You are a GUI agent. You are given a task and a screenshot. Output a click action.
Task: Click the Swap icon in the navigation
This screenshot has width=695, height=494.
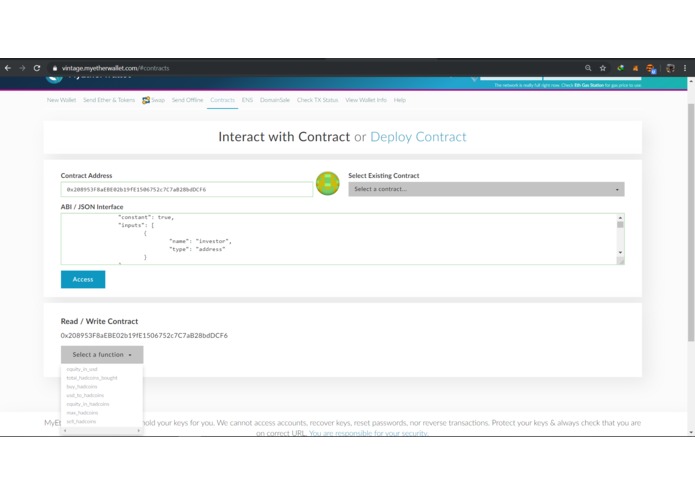click(146, 100)
